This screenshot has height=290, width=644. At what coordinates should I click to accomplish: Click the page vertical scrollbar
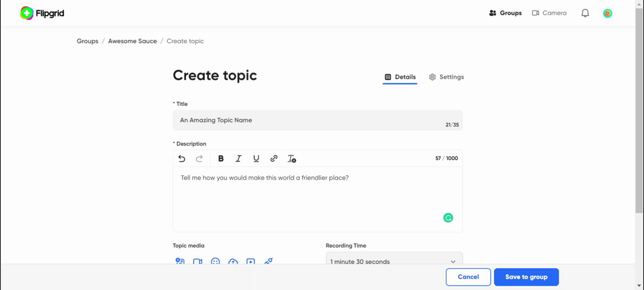coord(640,111)
